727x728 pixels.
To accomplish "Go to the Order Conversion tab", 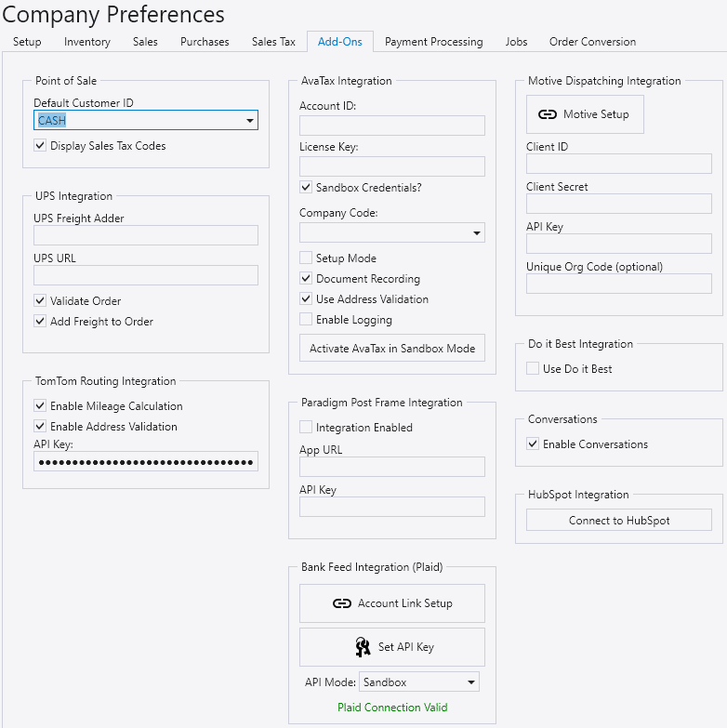I will tap(592, 42).
